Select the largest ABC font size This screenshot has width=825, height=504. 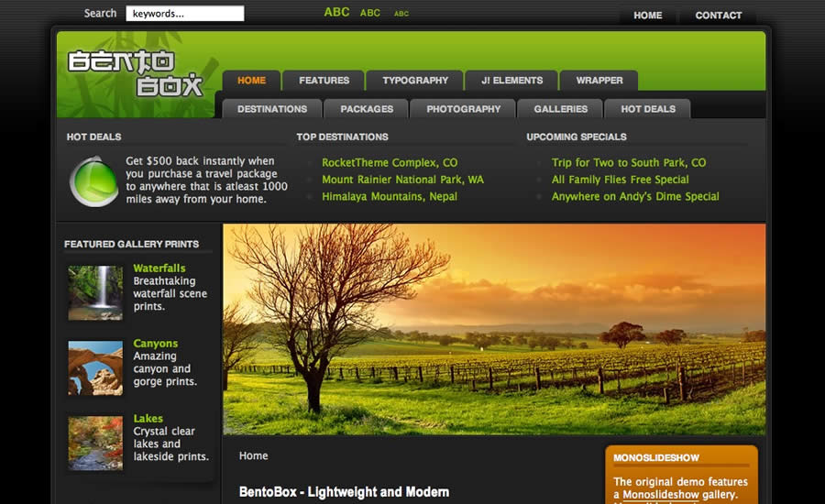(336, 12)
